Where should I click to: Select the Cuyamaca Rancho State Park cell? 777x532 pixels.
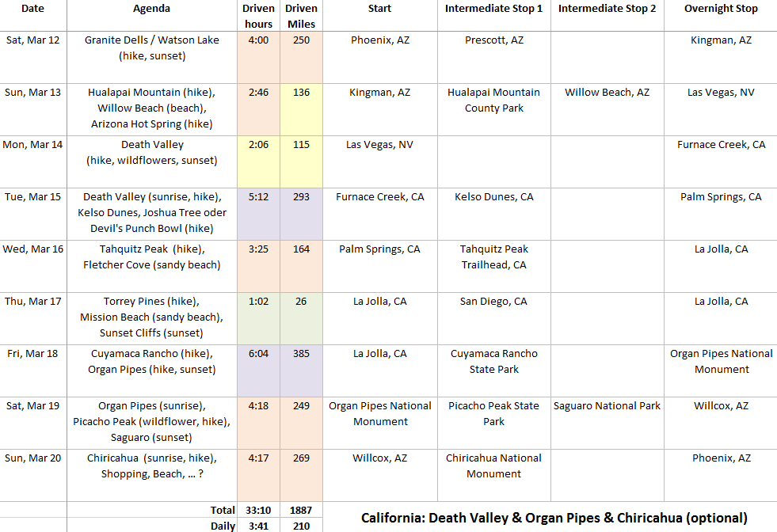(493, 361)
